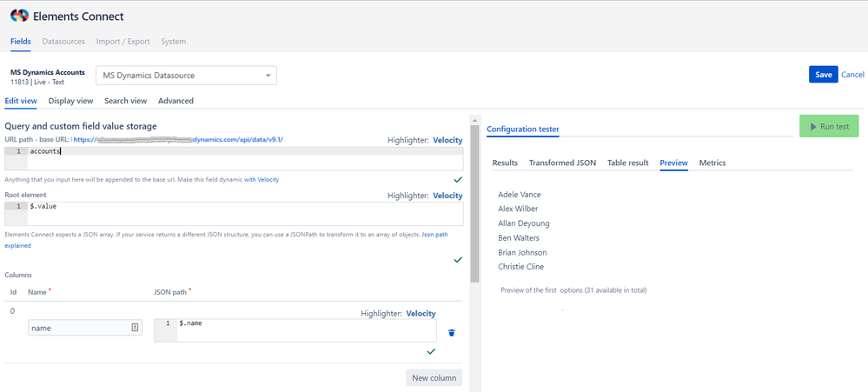Go to Import / Export tab

coord(123,42)
